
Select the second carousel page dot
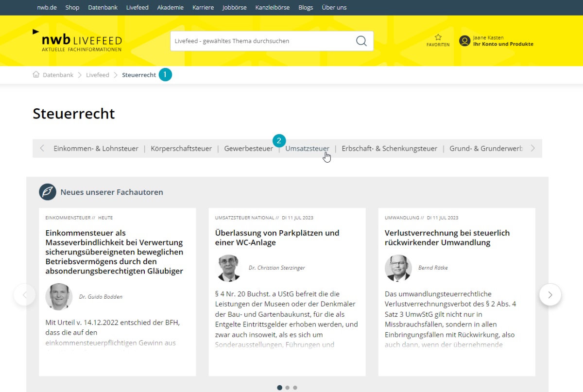(287, 388)
